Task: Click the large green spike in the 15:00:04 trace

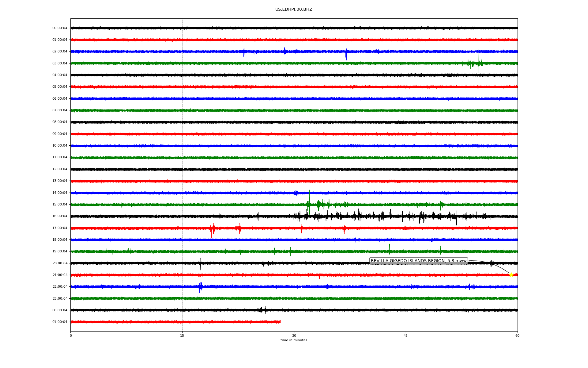Action: pos(309,202)
